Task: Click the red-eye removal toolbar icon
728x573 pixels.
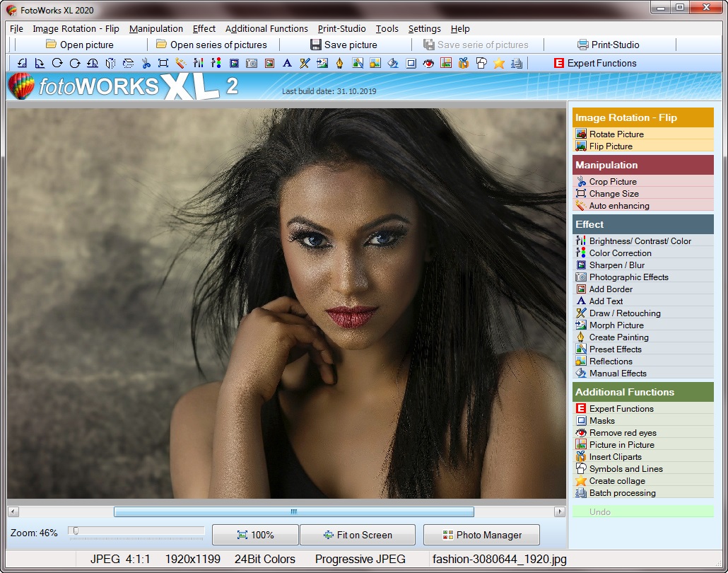Action: coord(427,63)
